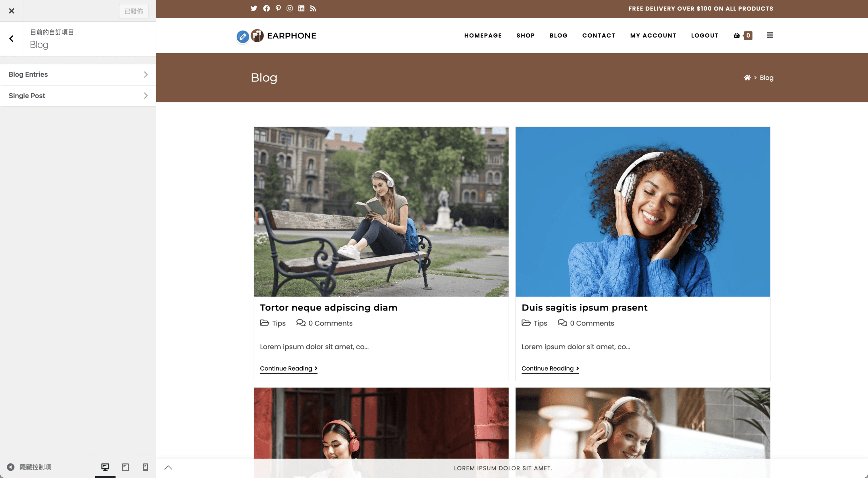
Task: Click the Twitter icon in top bar
Action: click(x=254, y=8)
